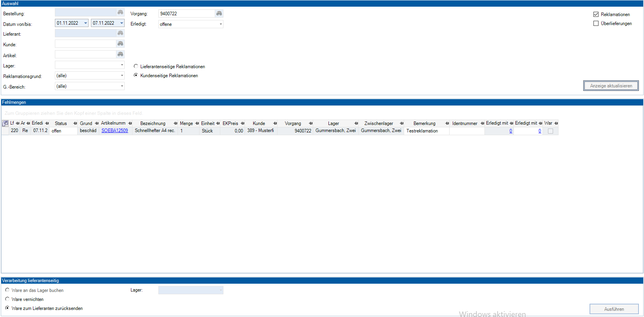Image resolution: width=644 pixels, height=317 pixels.
Task: Open the customer lookup next to Kunde
Action: tap(120, 44)
